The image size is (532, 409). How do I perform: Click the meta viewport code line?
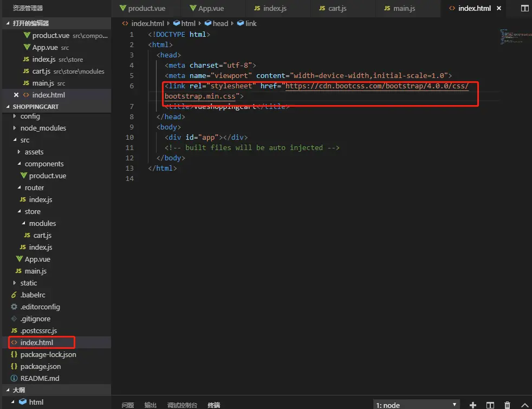pos(308,75)
